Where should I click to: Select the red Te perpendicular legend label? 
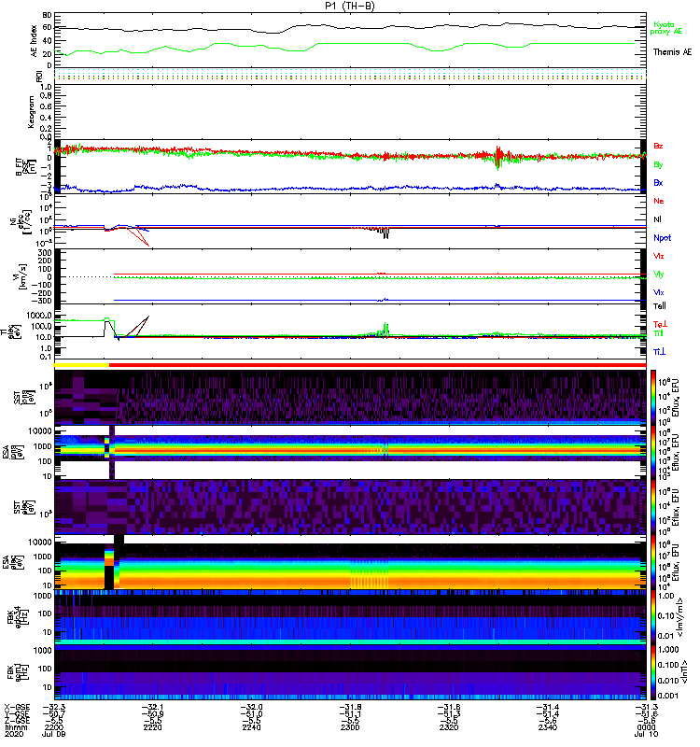[x=660, y=324]
